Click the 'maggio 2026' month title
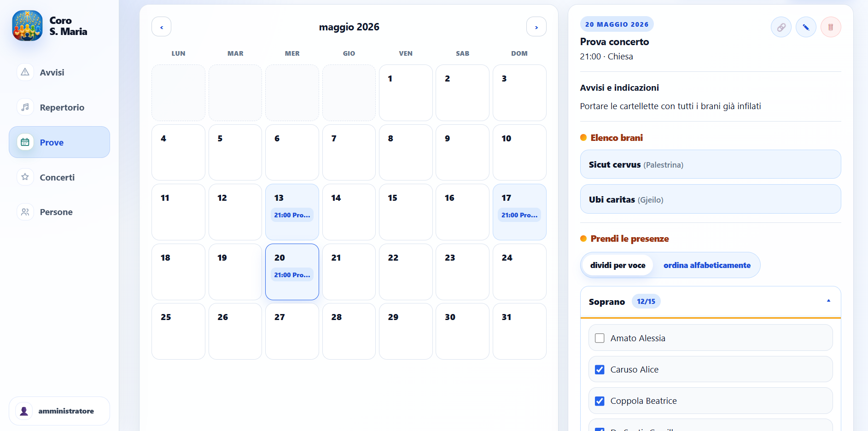Screen dimensions: 868x431 click(x=349, y=27)
